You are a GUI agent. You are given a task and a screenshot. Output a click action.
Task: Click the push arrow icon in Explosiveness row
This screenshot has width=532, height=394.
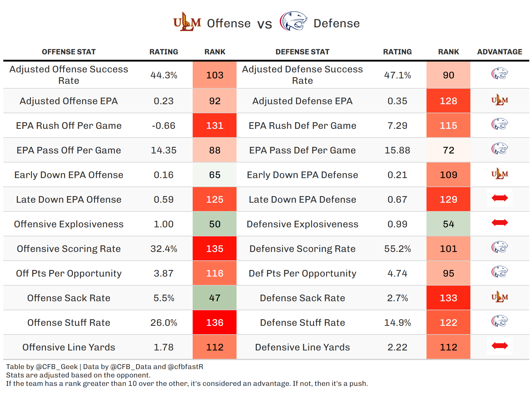click(x=500, y=223)
